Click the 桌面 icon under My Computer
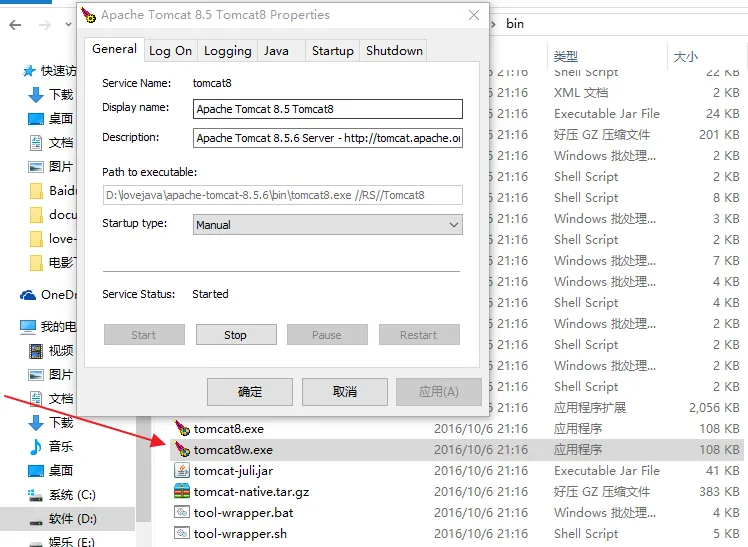748x547 pixels. tap(36, 471)
